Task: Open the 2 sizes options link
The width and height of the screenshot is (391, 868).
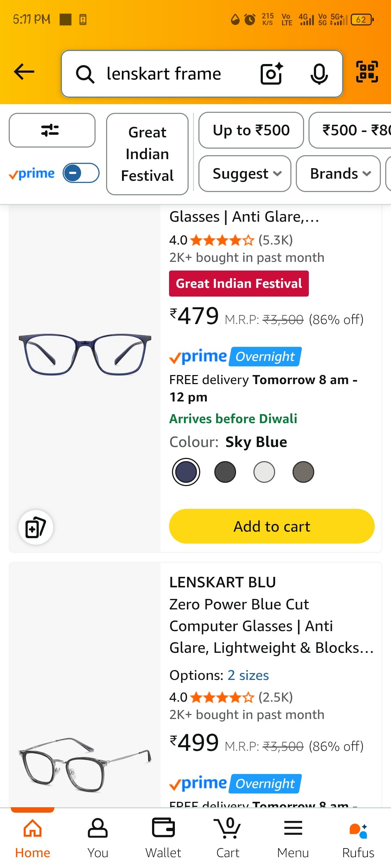Action: click(248, 675)
